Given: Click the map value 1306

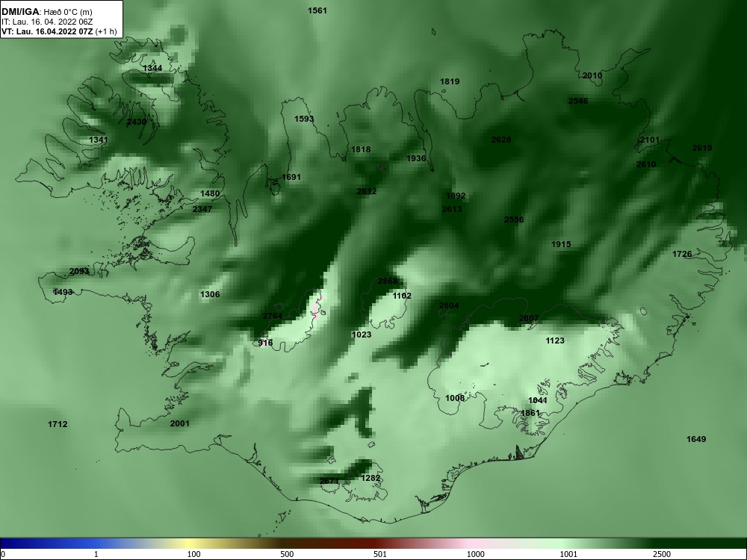Looking at the screenshot, I should [210, 294].
